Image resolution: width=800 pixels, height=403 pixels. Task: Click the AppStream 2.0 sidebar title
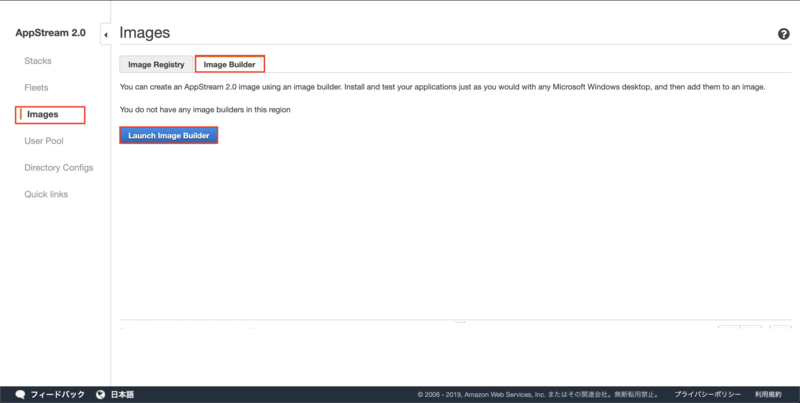51,33
